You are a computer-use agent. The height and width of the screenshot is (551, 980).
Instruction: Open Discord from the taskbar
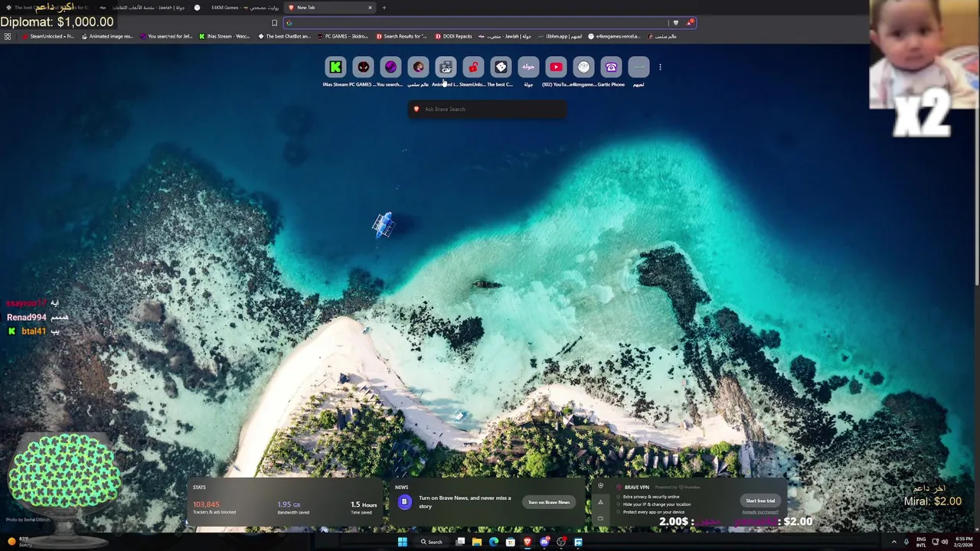tap(544, 542)
